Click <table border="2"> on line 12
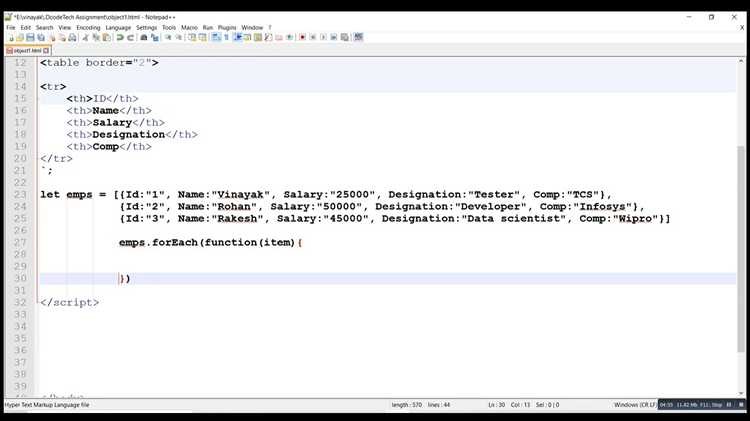Image resolution: width=750 pixels, height=421 pixels. 99,63
